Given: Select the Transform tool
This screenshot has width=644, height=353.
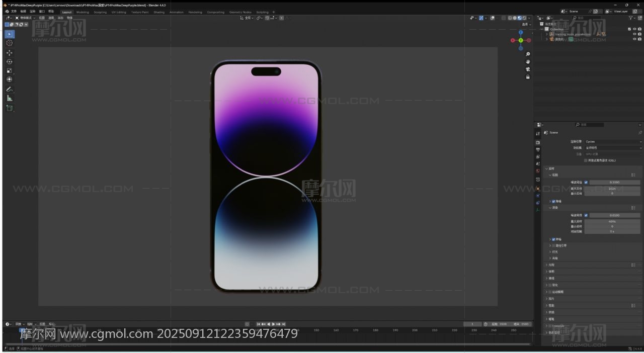Looking at the screenshot, I should click(10, 79).
